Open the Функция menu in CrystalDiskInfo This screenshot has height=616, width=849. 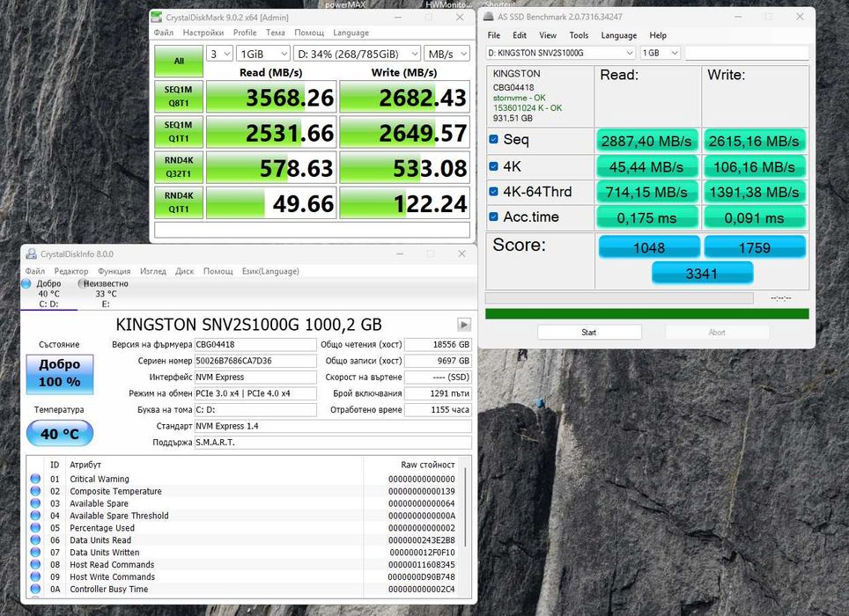pyautogui.click(x=114, y=271)
